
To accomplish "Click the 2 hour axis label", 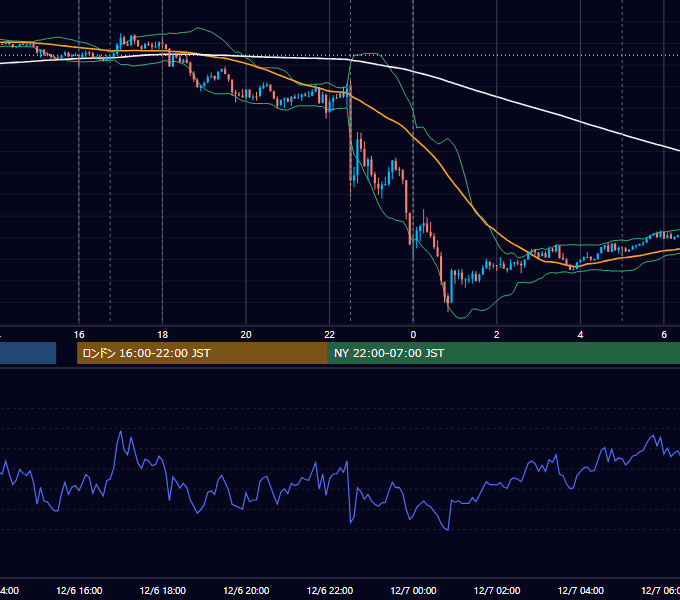I will click(x=497, y=335).
